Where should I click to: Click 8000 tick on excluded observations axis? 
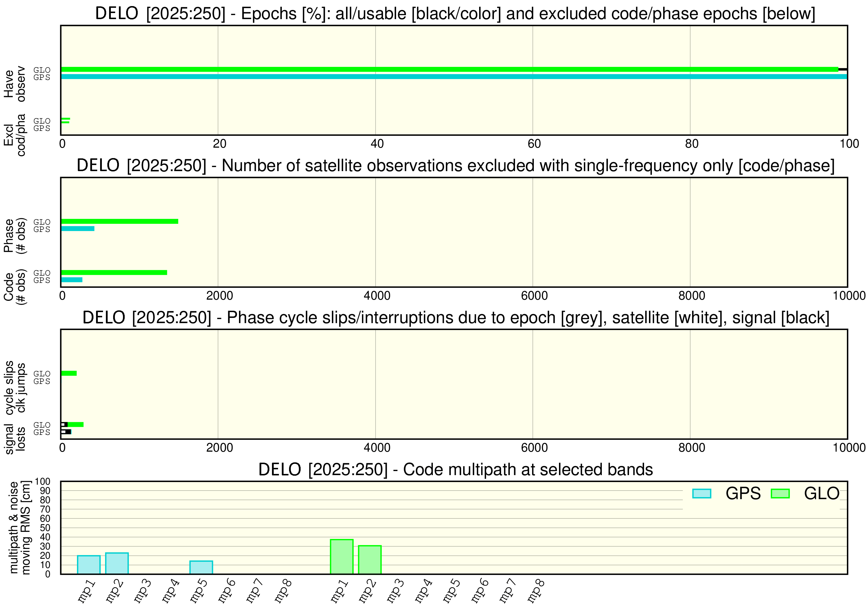[692, 296]
